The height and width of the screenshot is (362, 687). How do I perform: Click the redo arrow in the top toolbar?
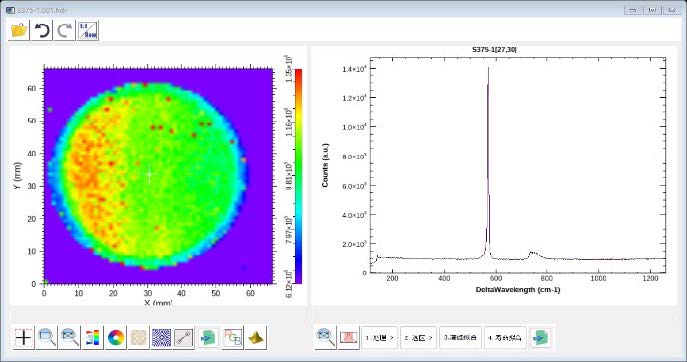point(65,31)
